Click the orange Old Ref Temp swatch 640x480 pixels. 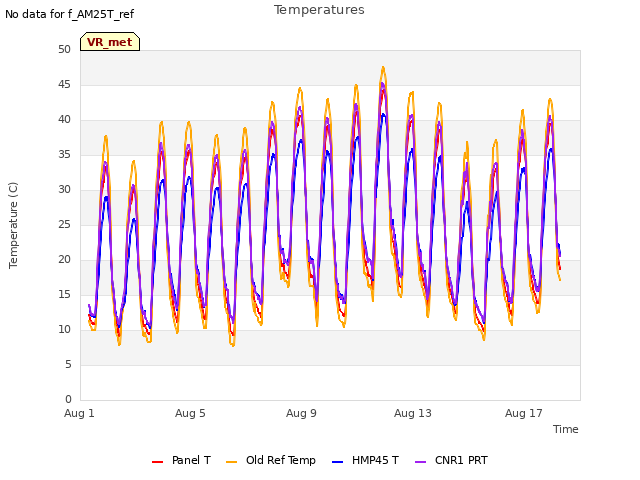231,462
